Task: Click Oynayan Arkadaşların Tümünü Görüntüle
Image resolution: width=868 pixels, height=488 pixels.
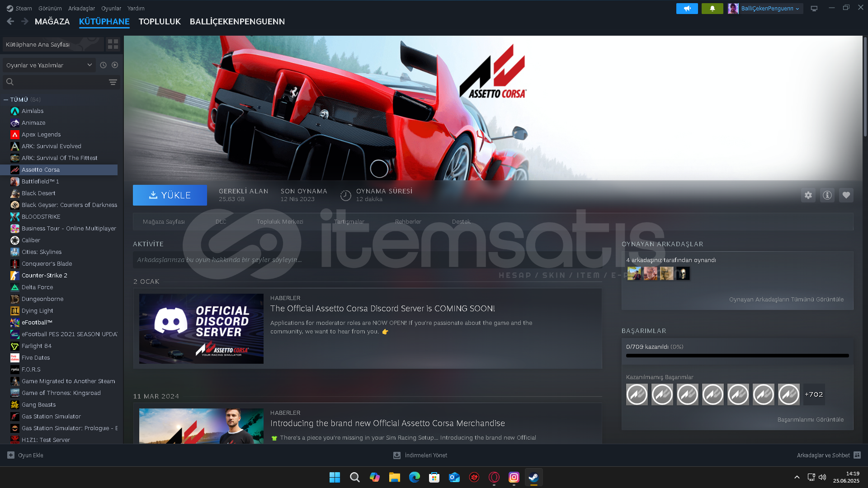Action: point(786,300)
